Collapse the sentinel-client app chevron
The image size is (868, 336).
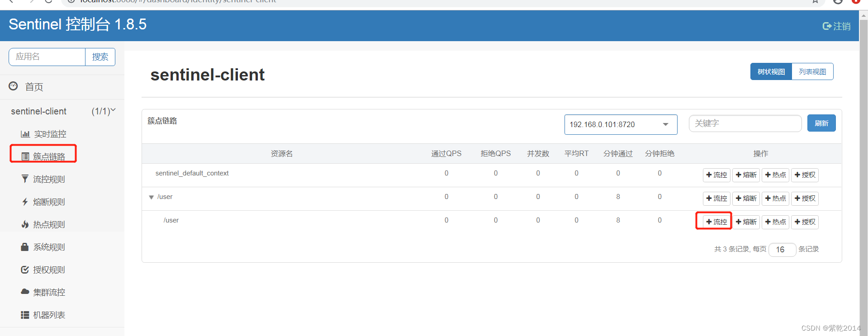[x=113, y=110]
